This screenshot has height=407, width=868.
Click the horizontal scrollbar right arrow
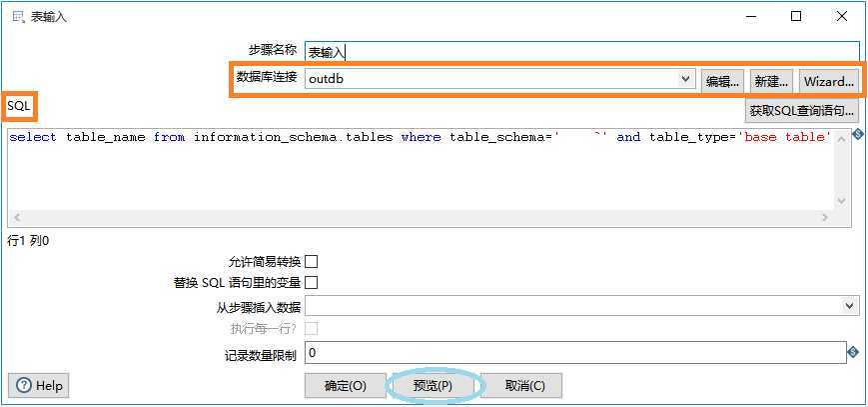825,218
